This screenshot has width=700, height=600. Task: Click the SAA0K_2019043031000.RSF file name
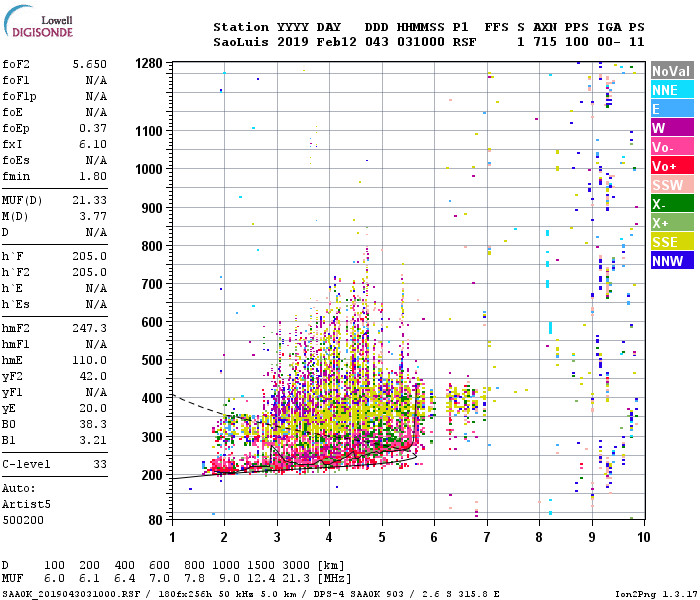point(71,594)
